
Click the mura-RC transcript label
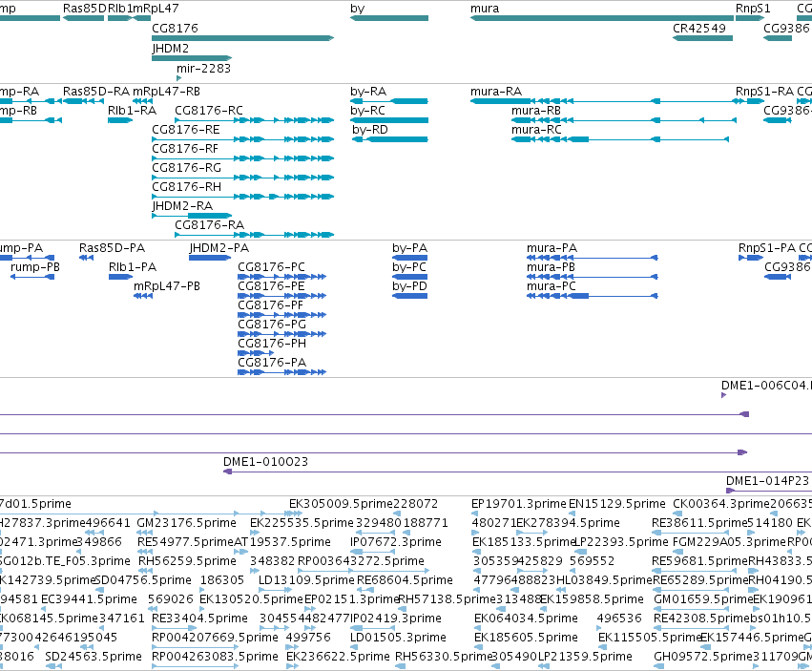[x=536, y=130]
